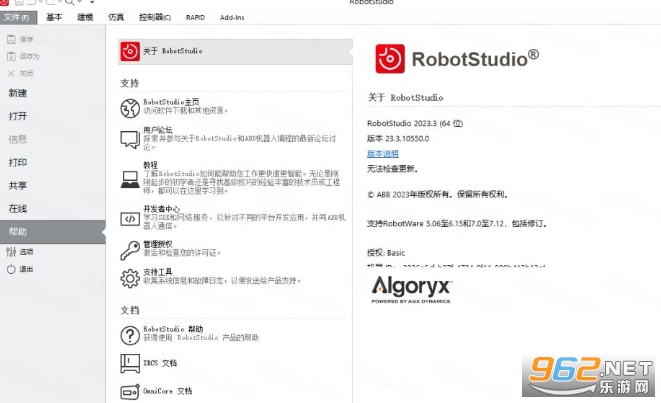Open the 控制器 ribbon tab
The height and width of the screenshot is (403, 661).
point(155,17)
